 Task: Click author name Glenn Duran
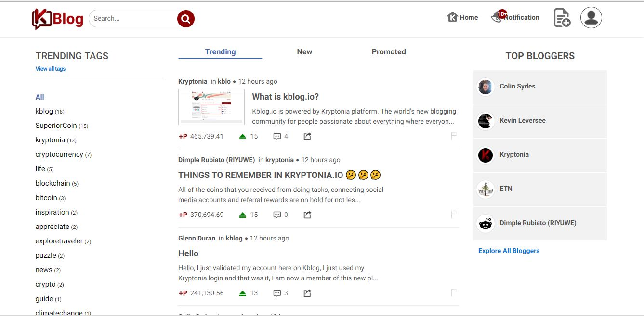tap(197, 238)
